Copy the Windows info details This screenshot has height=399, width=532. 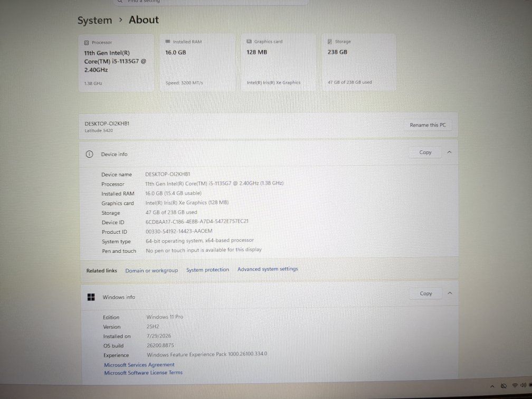coord(426,293)
